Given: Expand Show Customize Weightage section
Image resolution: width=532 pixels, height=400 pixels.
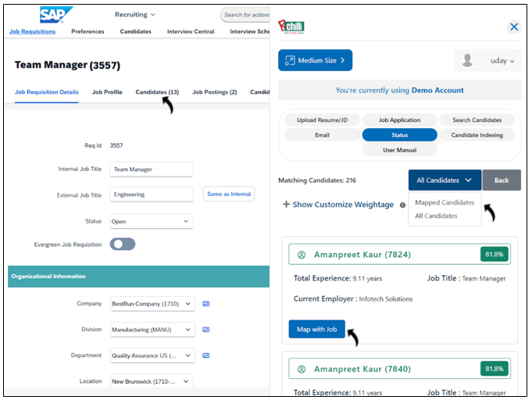Looking at the screenshot, I should pos(338,205).
